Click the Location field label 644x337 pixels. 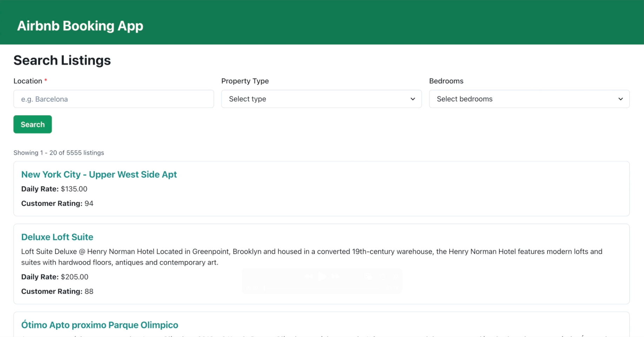point(28,81)
